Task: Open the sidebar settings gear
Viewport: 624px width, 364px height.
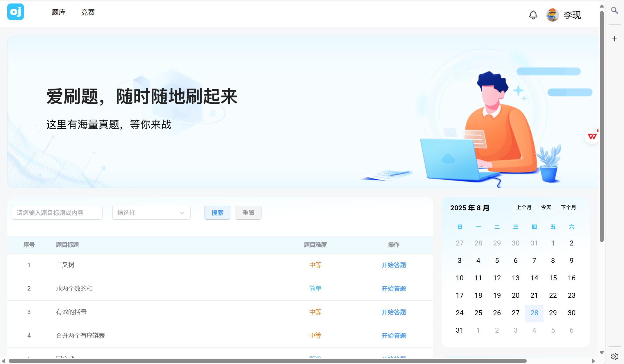Action: [x=614, y=356]
